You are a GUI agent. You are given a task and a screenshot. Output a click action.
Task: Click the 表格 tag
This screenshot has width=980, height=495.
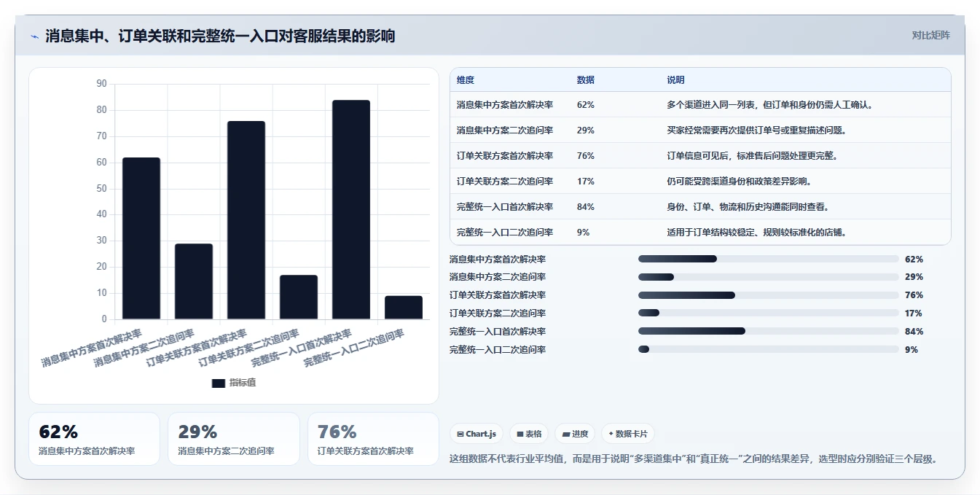click(x=528, y=434)
